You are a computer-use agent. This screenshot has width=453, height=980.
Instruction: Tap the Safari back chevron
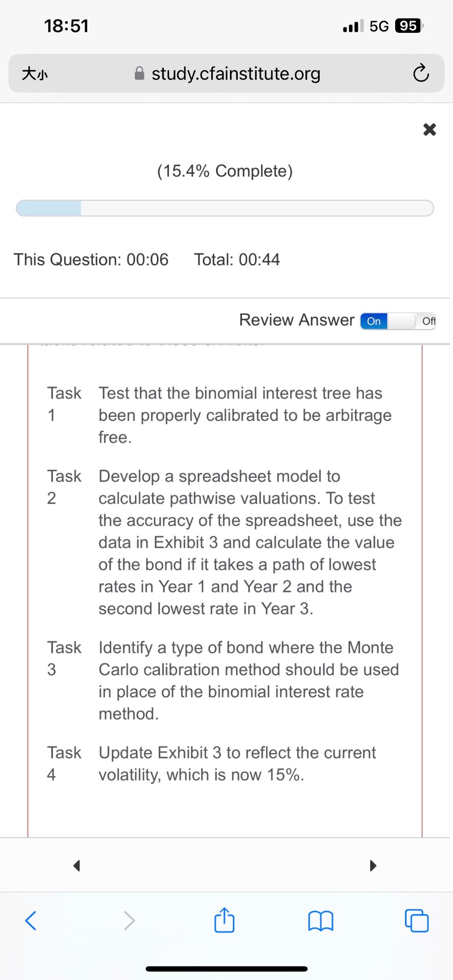(x=31, y=921)
